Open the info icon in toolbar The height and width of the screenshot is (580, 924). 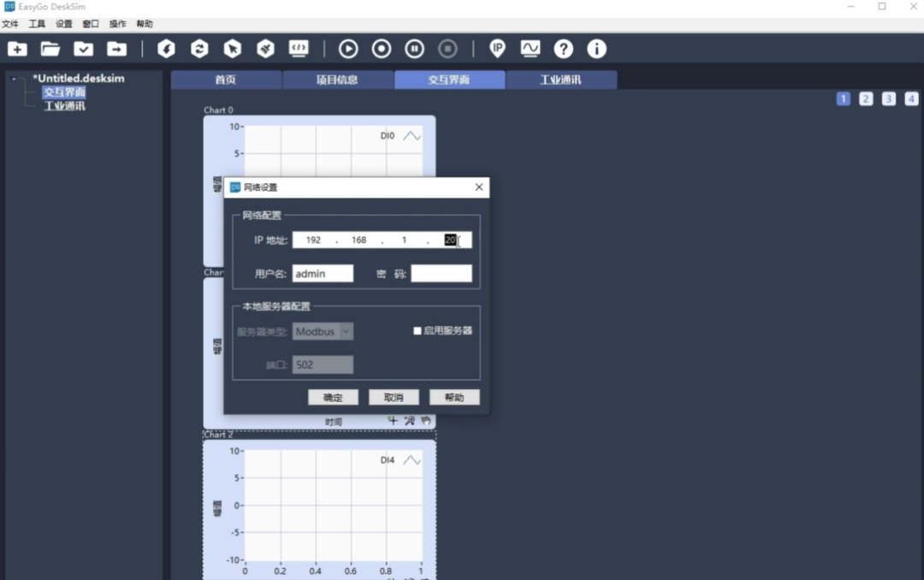[x=596, y=49]
